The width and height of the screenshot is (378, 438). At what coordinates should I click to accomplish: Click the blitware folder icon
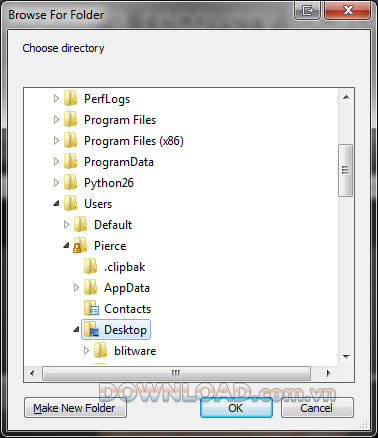(x=101, y=351)
